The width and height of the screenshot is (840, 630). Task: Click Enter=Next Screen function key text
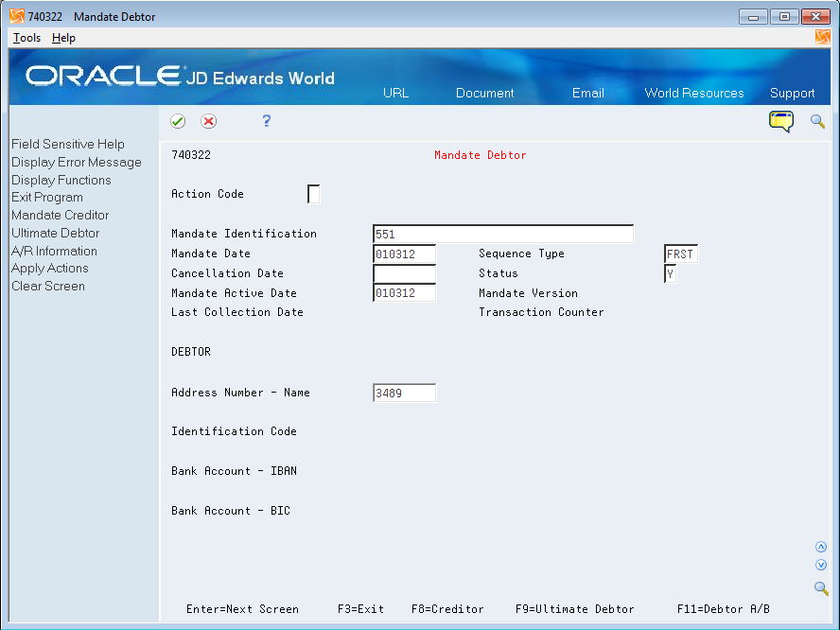click(242, 609)
